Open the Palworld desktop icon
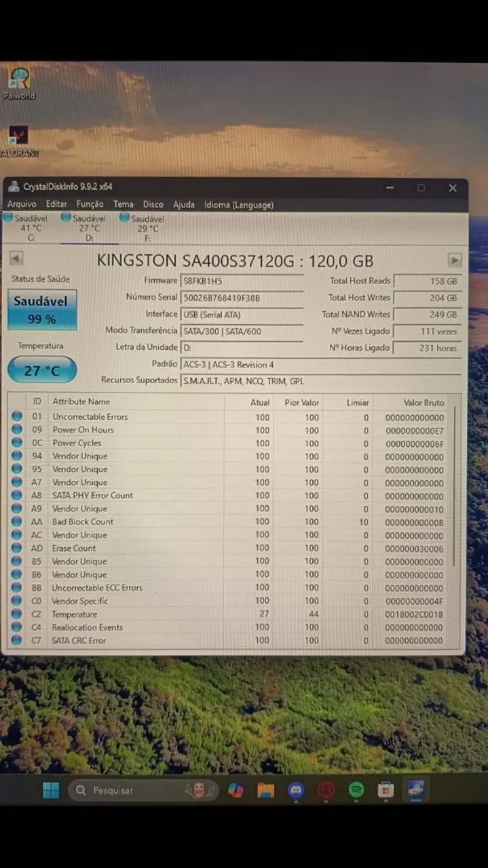 (19, 83)
